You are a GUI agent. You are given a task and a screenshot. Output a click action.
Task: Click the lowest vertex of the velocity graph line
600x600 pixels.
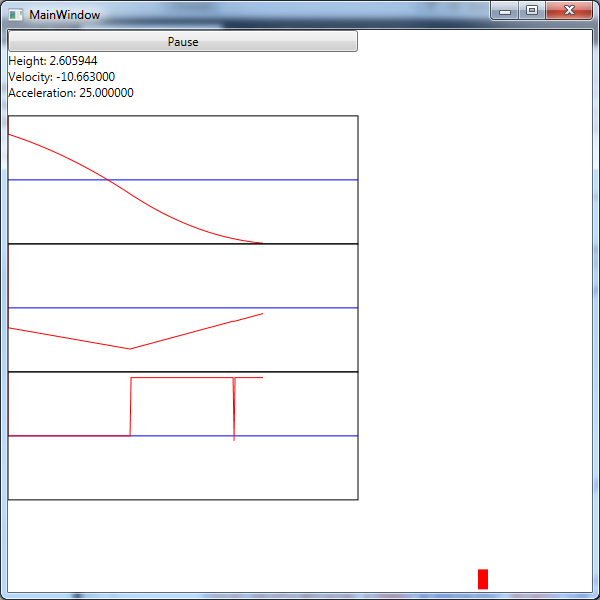point(130,349)
